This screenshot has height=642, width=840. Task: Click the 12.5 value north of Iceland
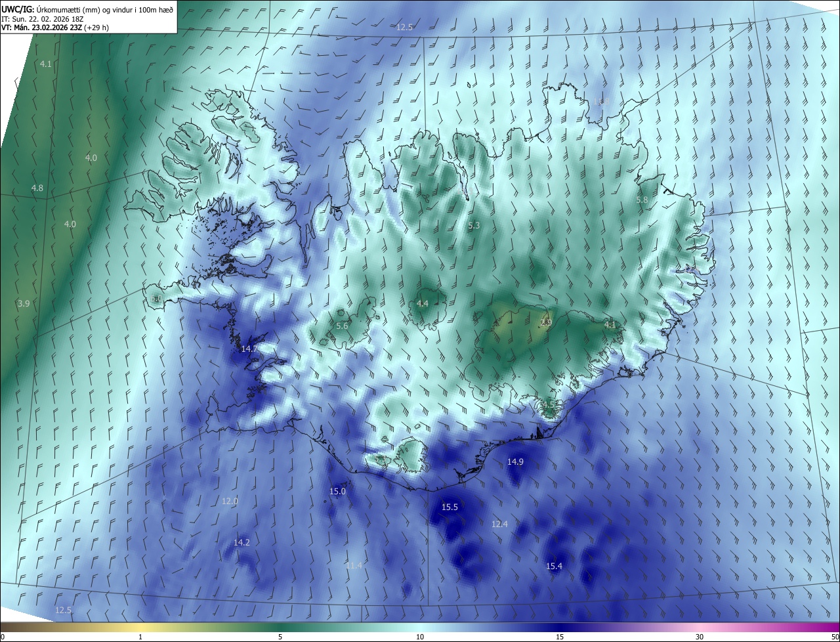coord(405,28)
